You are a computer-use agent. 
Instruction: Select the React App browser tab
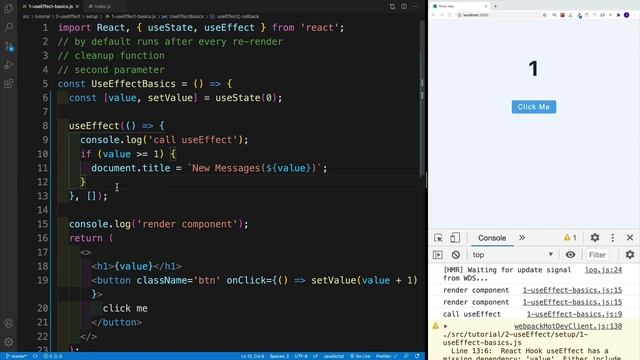tap(460, 6)
